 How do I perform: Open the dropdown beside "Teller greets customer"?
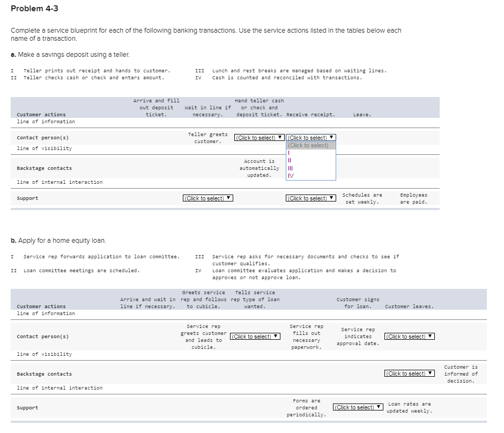(259, 138)
